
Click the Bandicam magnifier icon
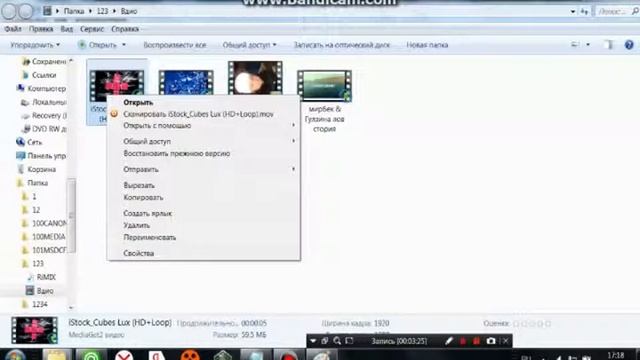click(337, 341)
